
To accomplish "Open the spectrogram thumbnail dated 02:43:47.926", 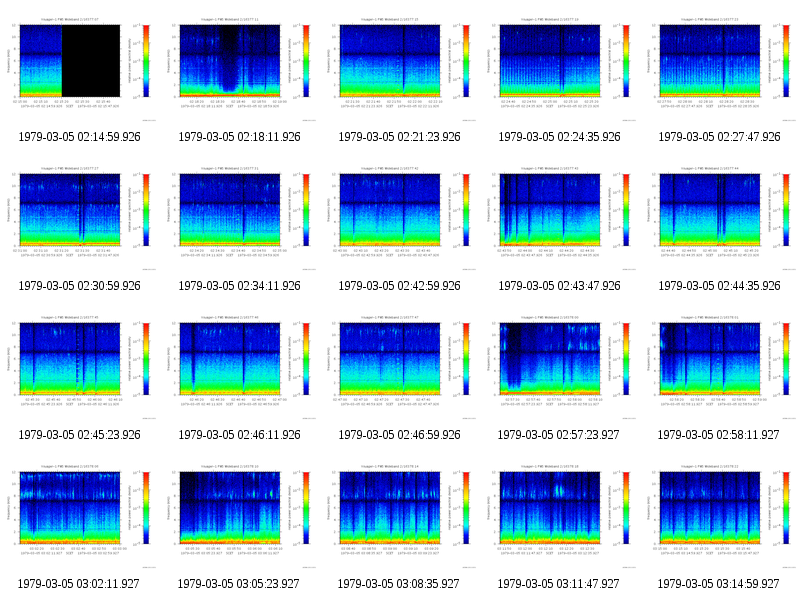I will [559, 218].
